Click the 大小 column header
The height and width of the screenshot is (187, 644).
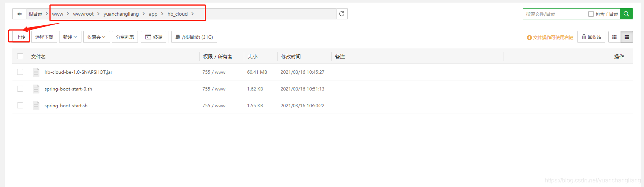tap(252, 57)
